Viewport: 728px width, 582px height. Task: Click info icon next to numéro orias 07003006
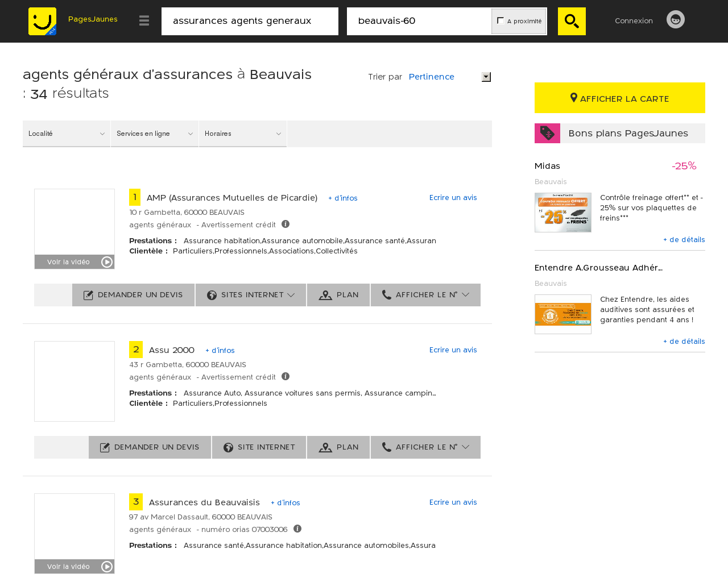(297, 529)
